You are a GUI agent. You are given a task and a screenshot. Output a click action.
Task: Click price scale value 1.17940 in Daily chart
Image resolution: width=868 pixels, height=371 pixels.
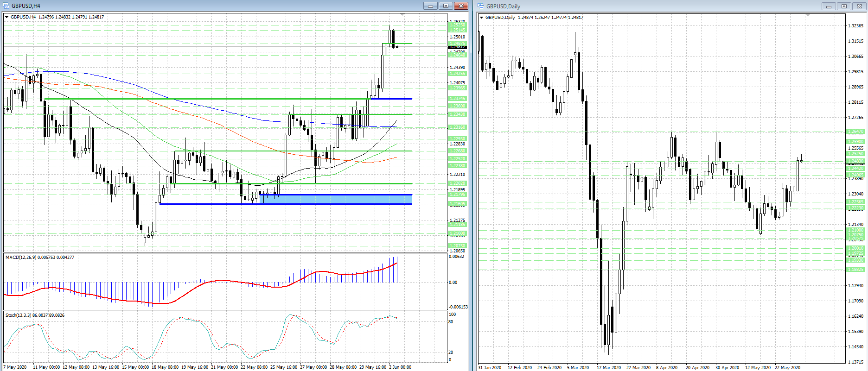(856, 285)
